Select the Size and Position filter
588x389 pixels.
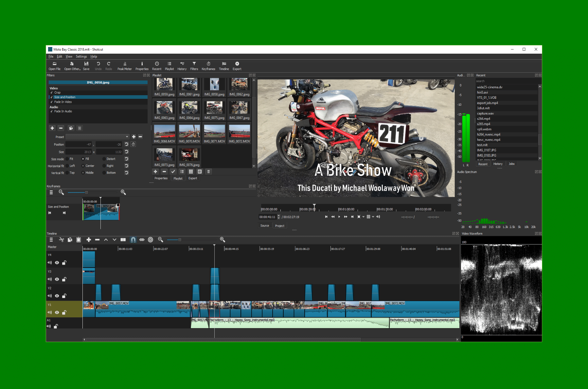98,97
